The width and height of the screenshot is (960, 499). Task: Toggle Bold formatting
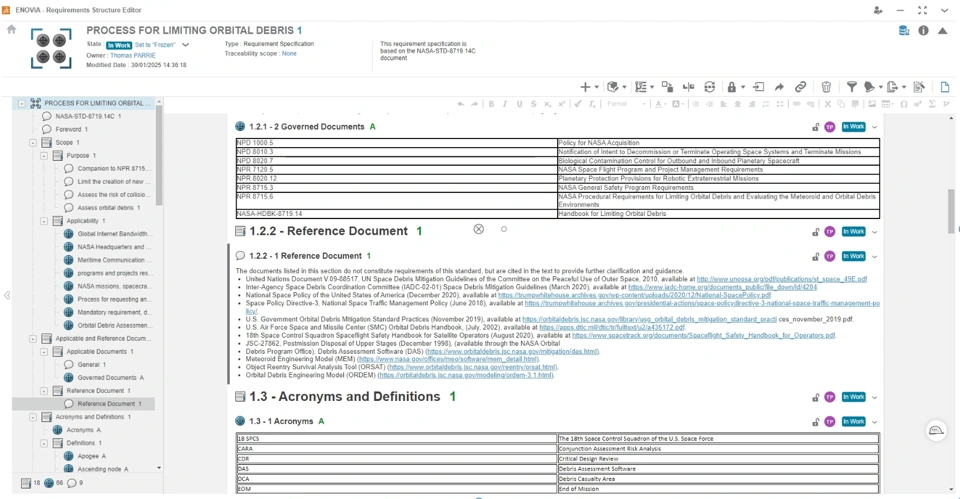click(491, 104)
